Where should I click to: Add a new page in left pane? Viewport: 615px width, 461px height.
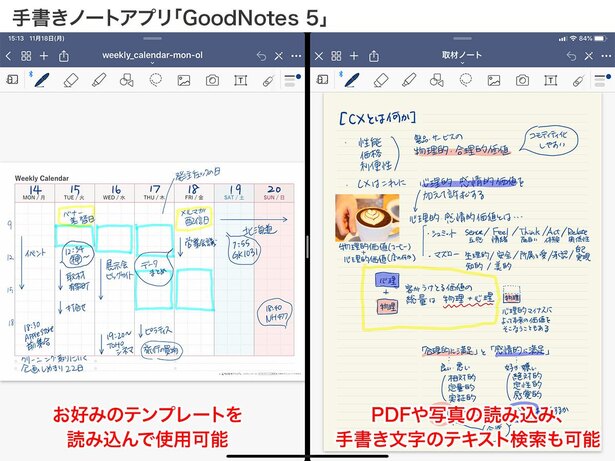pyautogui.click(x=44, y=56)
